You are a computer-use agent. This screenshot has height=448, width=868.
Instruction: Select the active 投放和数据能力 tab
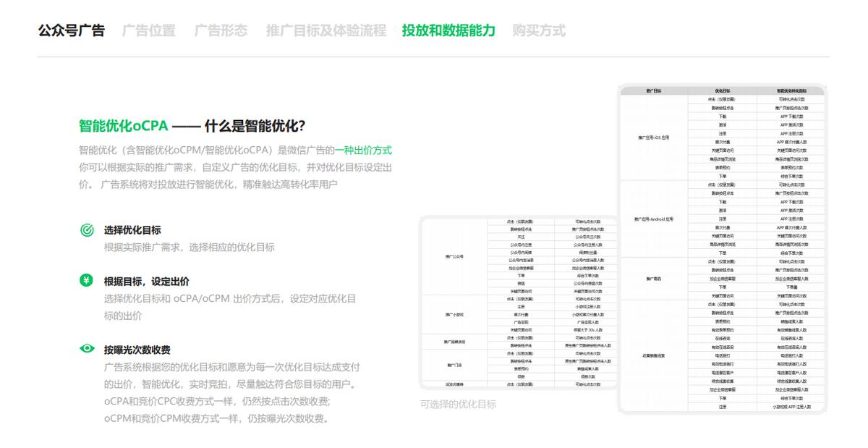pyautogui.click(x=448, y=30)
